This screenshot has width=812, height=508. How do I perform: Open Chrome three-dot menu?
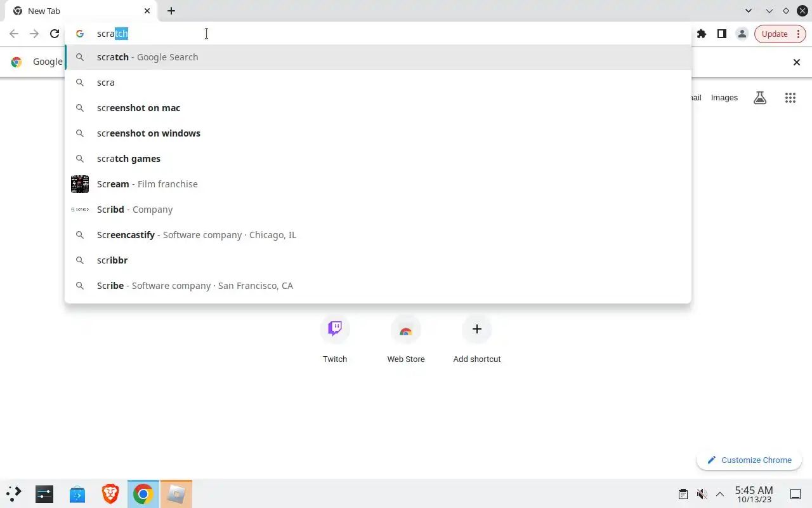(798, 34)
